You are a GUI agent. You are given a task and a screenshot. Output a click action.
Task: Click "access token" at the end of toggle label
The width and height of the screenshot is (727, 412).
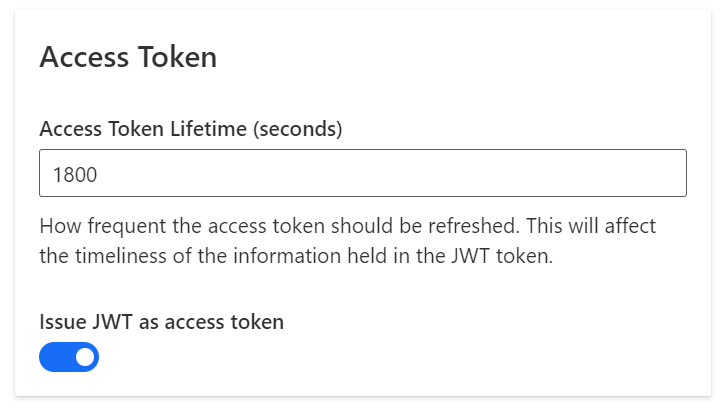point(234,321)
